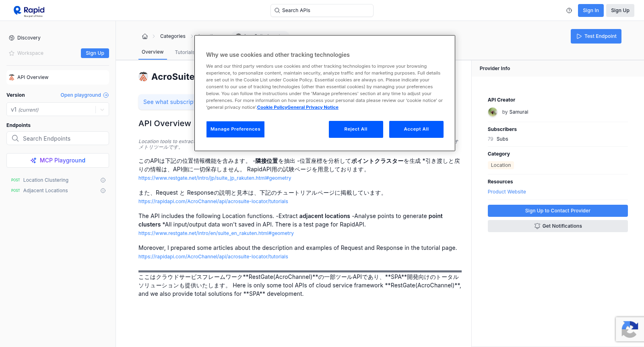Image resolution: width=644 pixels, height=347 pixels.
Task: Click Manage Preferences button
Action: [x=235, y=129]
